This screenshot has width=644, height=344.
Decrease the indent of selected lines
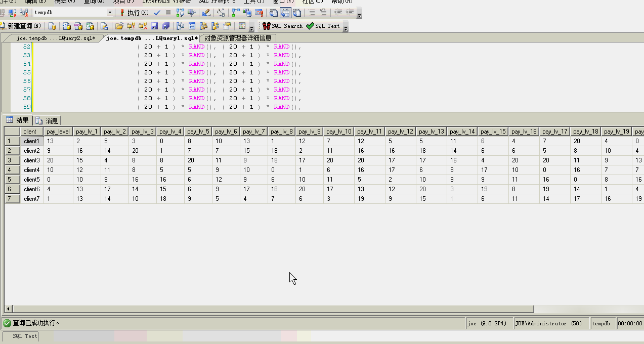[x=338, y=13]
